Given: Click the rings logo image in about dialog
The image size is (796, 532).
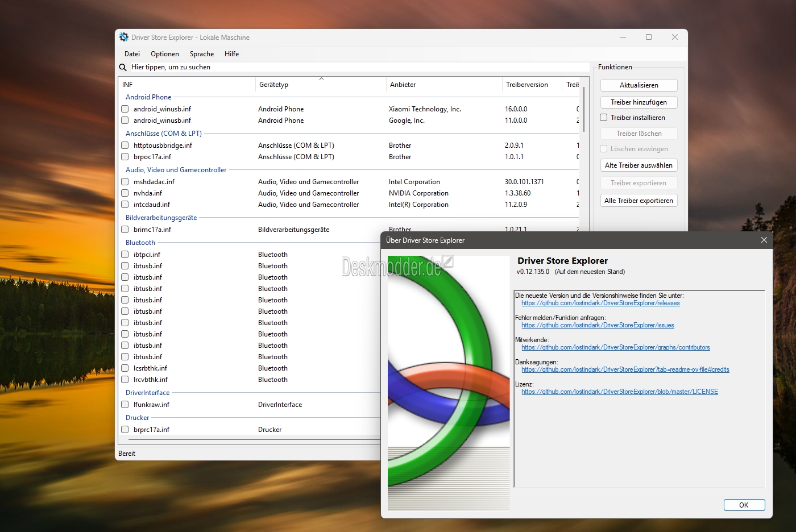Looking at the screenshot, I should pos(449,382).
